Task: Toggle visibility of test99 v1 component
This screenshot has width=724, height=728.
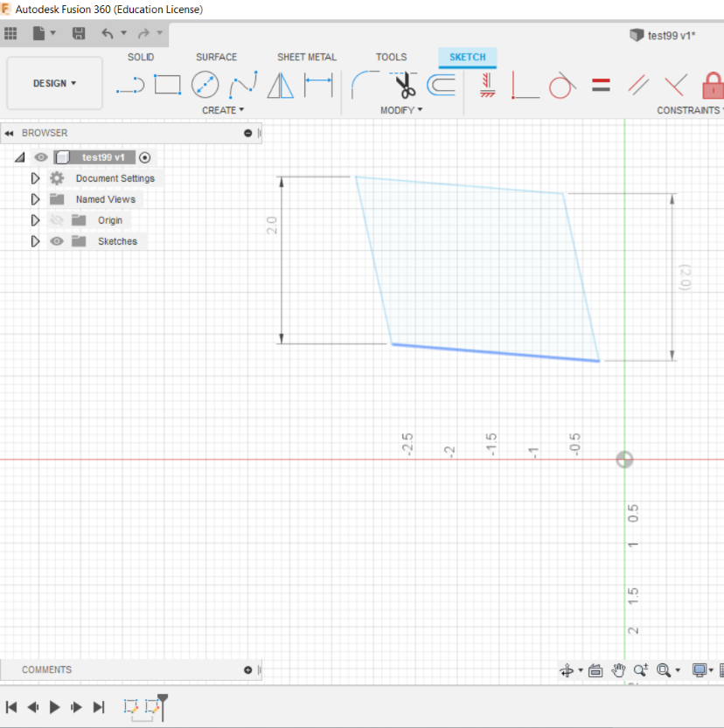Action: coord(41,157)
